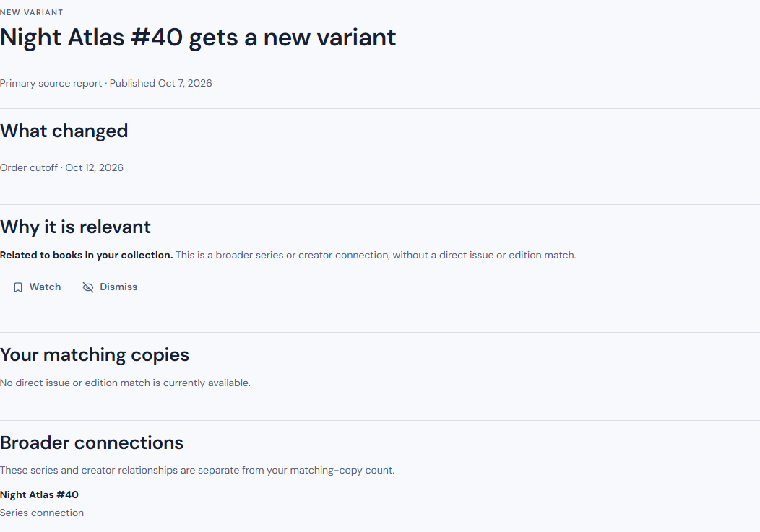Screen dimensions: 760x532
Task: Click bold 'Related to books in your collection' text
Action: tap(86, 256)
